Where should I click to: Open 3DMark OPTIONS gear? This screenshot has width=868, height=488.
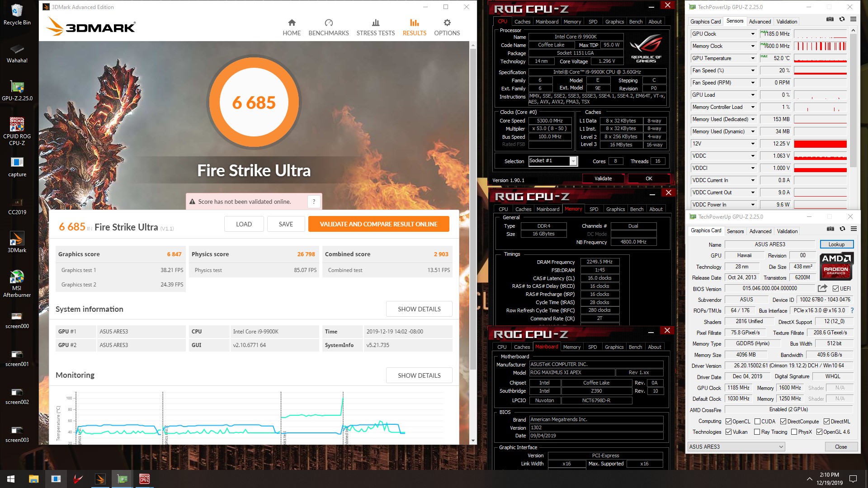tap(447, 28)
